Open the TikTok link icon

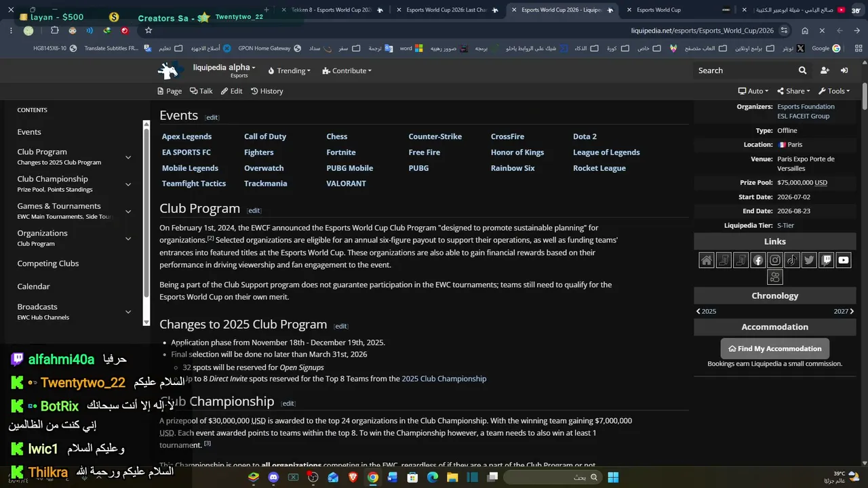pyautogui.click(x=792, y=260)
